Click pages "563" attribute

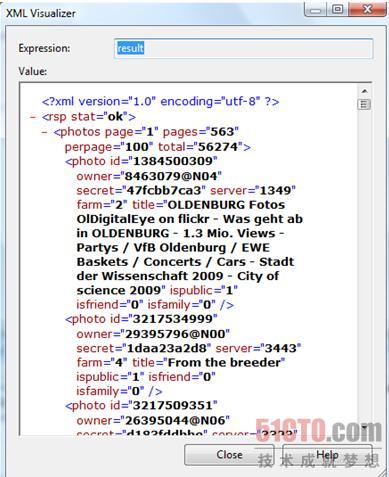[201, 132]
